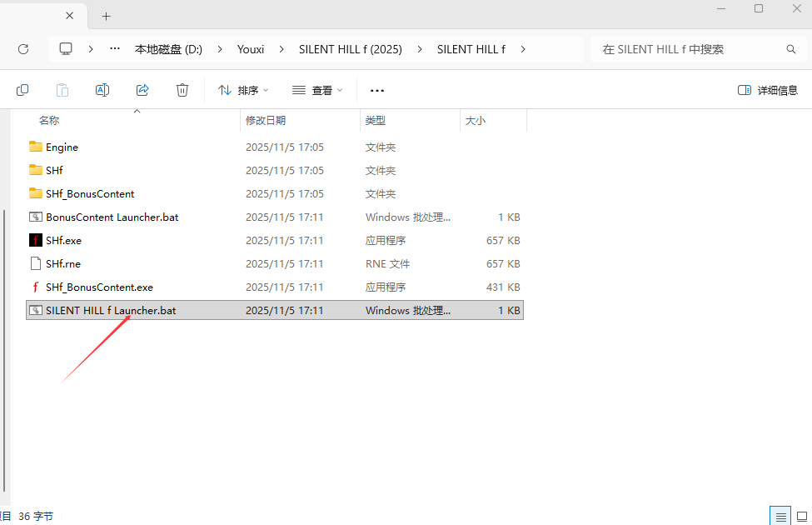Sort files by 修改日期 column header
Screen dimensions: 812x525
(266, 120)
